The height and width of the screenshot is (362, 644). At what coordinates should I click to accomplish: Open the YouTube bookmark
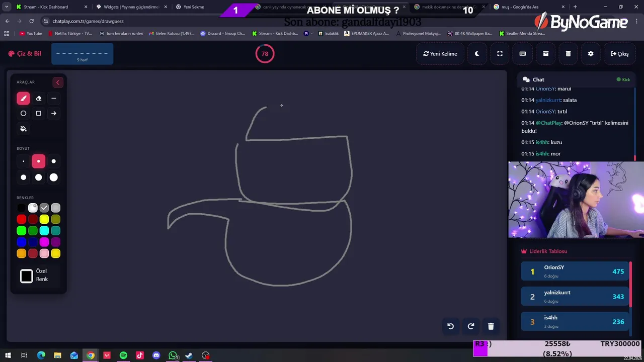[31, 34]
